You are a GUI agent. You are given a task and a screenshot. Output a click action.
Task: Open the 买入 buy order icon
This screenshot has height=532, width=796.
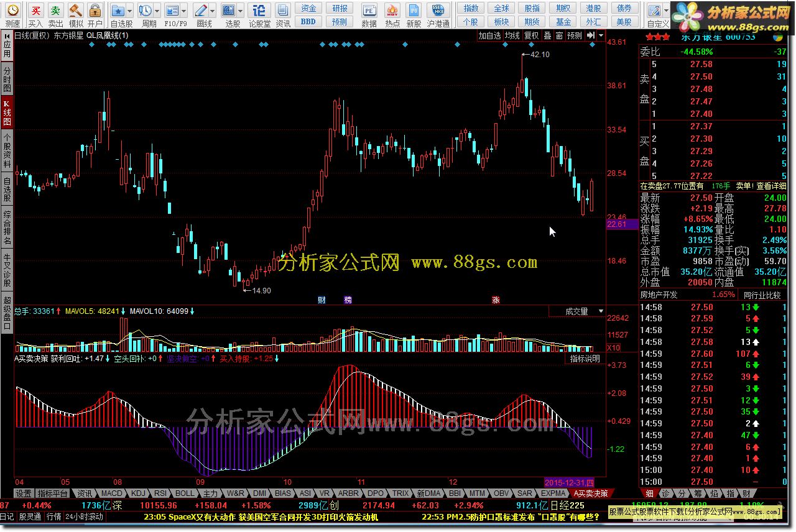tap(36, 11)
